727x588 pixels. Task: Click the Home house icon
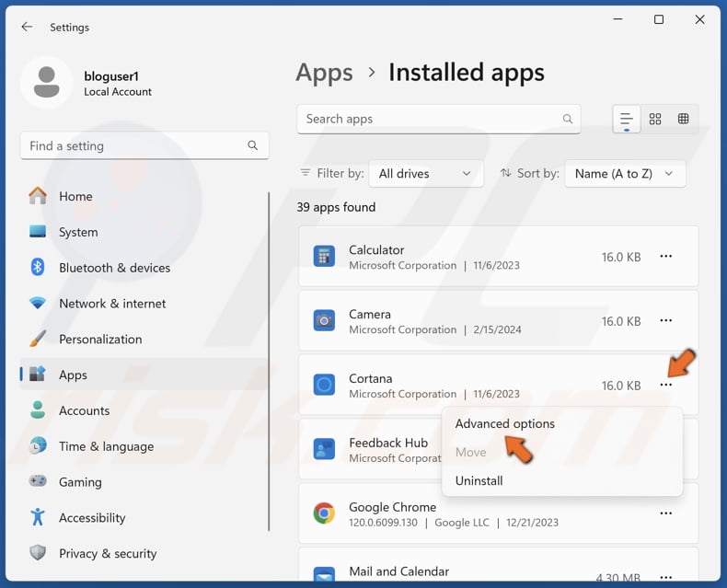tap(38, 196)
